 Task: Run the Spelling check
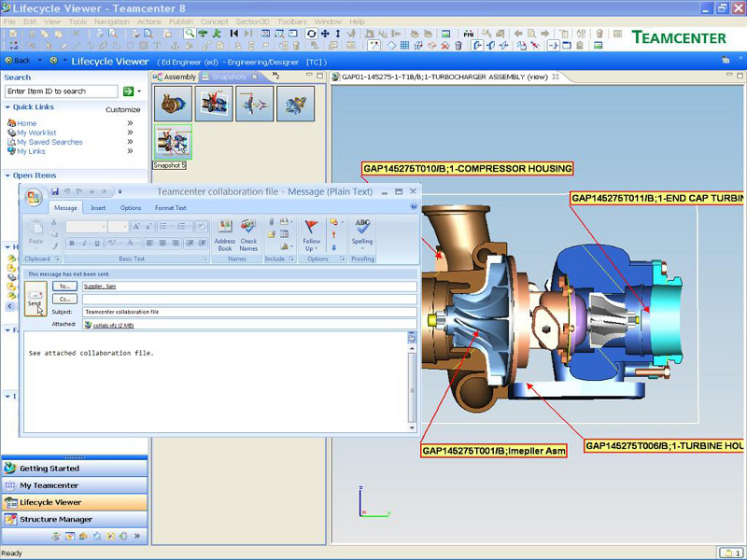pos(362,235)
